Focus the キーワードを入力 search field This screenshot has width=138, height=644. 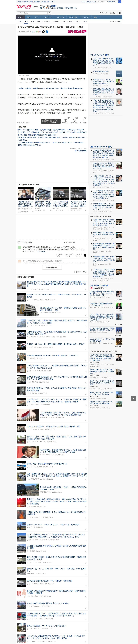32,13
